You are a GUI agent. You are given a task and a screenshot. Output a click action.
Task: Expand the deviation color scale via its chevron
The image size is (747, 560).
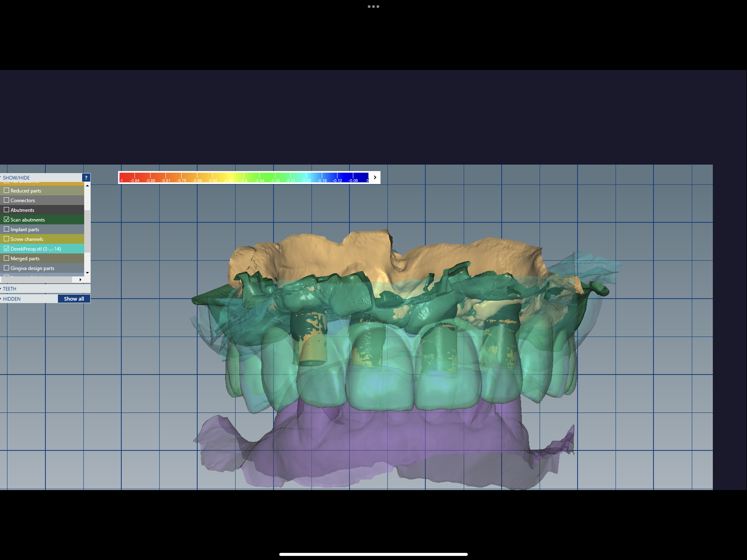click(375, 177)
